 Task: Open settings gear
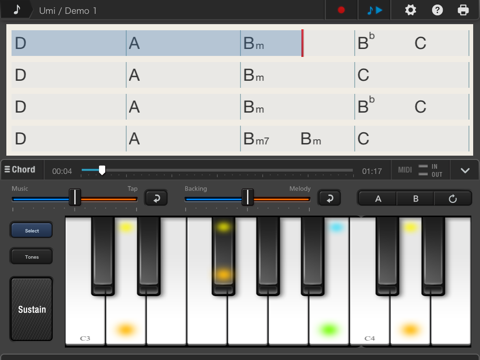pyautogui.click(x=410, y=10)
